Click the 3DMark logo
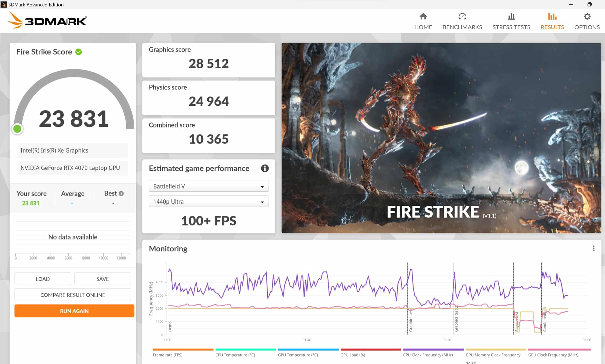 click(47, 21)
